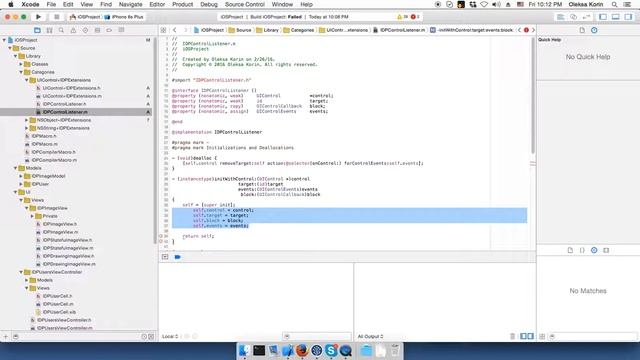
Task: Open the Object library
Action: [594, 250]
